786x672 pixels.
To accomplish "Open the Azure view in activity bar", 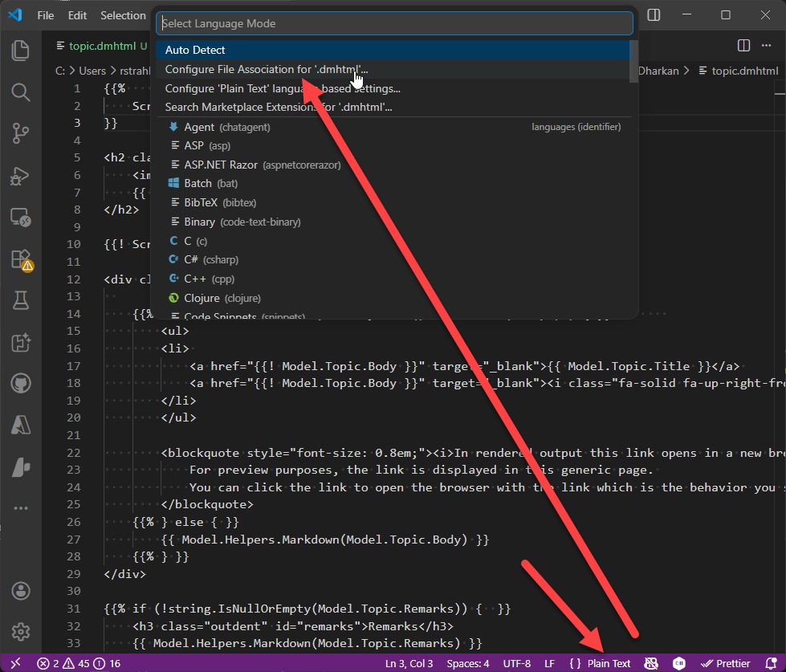I will [x=21, y=425].
